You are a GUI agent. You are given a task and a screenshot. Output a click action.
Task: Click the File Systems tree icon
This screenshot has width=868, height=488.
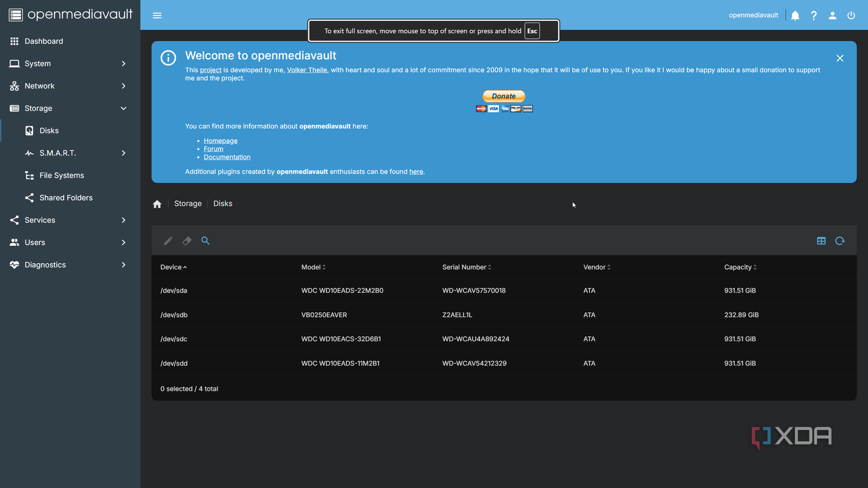click(x=30, y=175)
